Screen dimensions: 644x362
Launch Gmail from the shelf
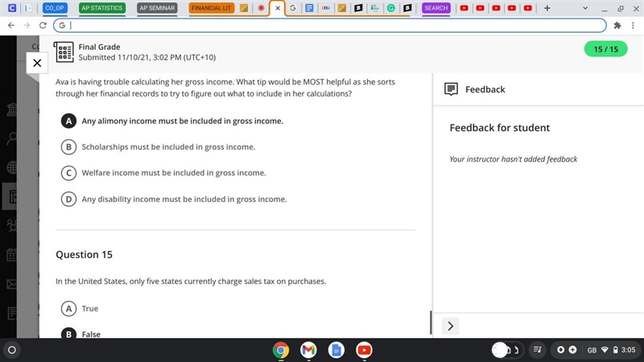coord(308,350)
